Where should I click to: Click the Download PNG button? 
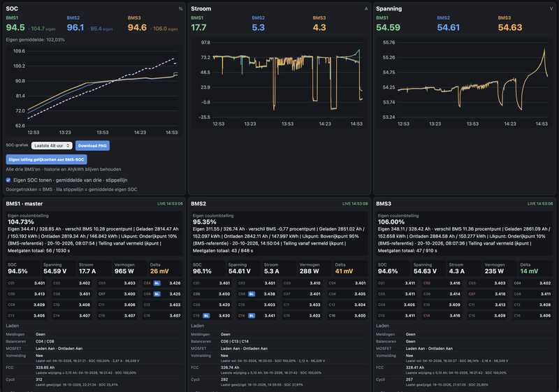pyautogui.click(x=92, y=145)
